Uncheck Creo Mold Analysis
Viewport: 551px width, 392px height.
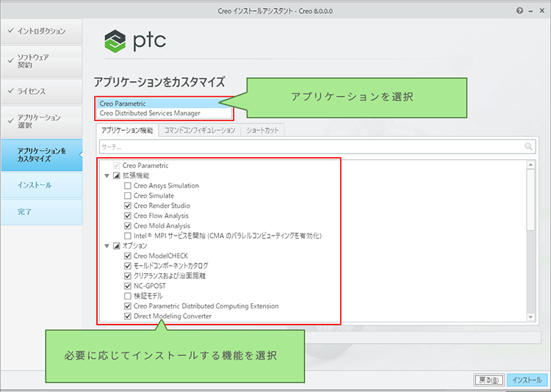click(x=128, y=225)
